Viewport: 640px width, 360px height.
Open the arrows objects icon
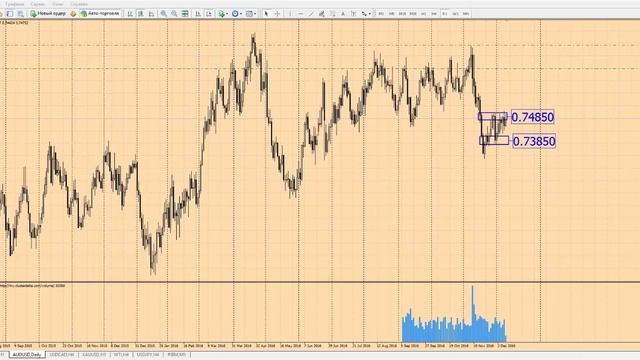[364, 14]
